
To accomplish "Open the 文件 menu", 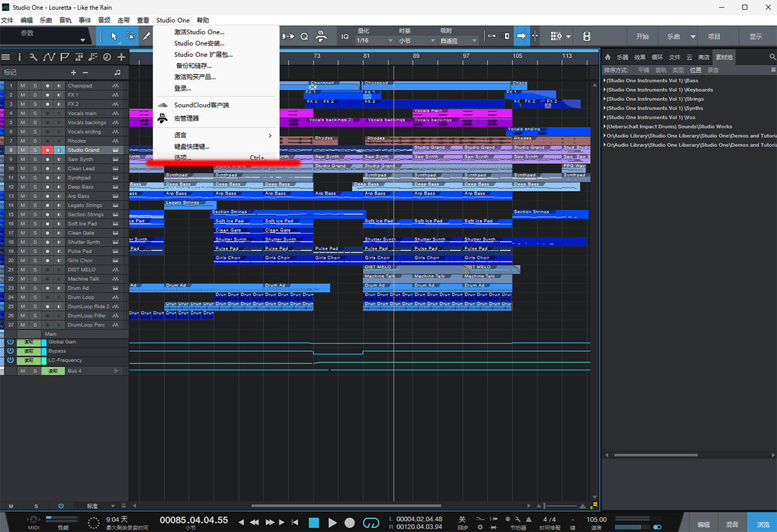I will pyautogui.click(x=7, y=20).
